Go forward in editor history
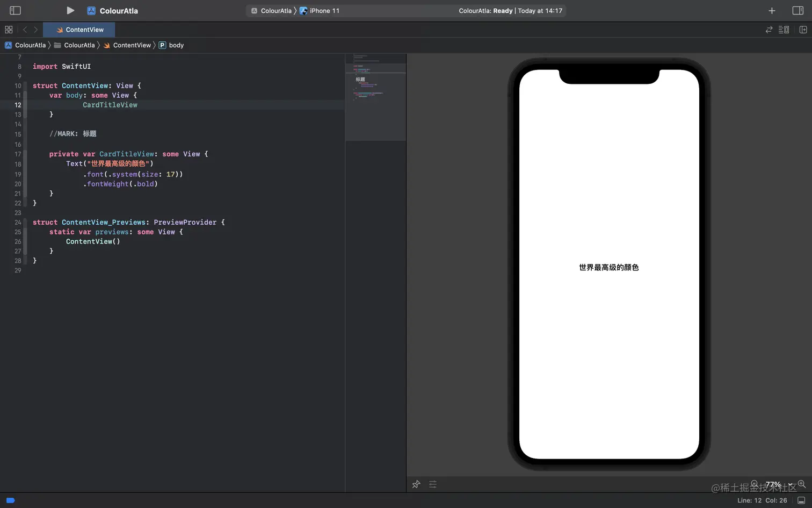The height and width of the screenshot is (508, 812). coord(36,30)
